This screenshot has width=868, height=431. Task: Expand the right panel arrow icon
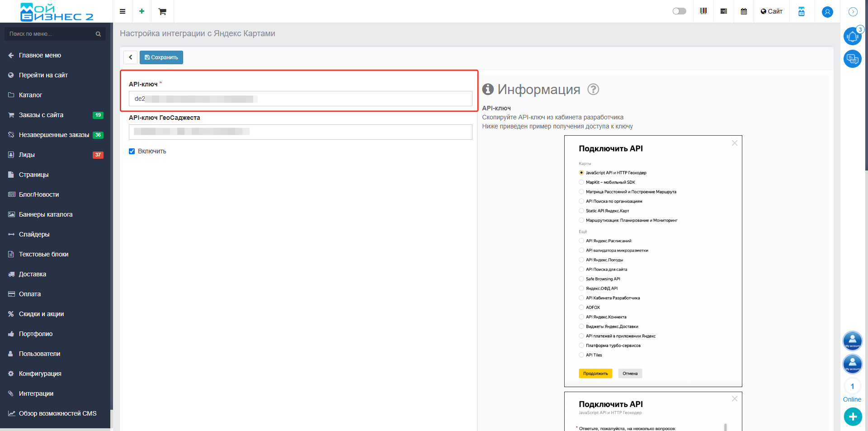(853, 12)
